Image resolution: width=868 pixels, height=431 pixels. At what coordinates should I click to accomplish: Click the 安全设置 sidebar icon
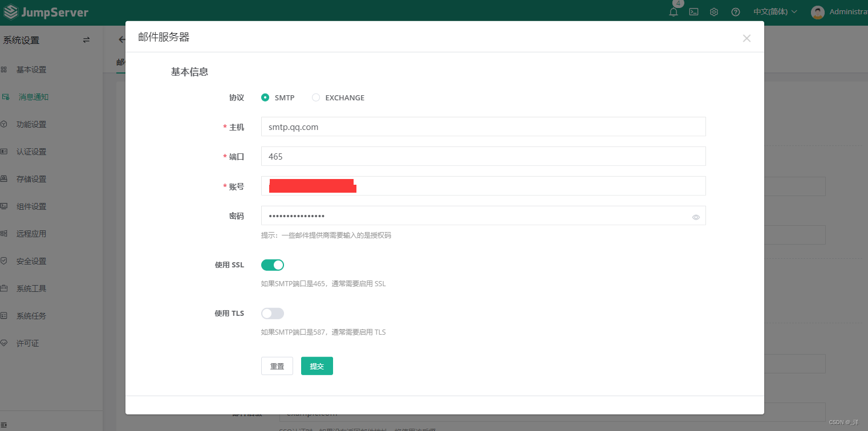pos(4,261)
